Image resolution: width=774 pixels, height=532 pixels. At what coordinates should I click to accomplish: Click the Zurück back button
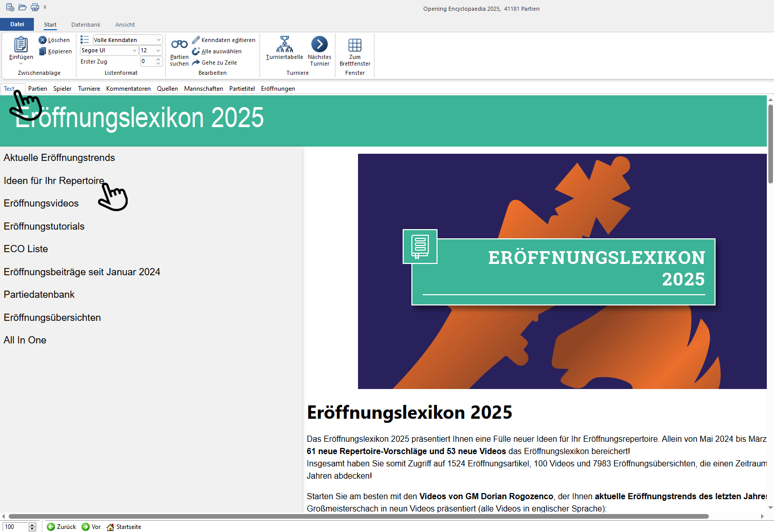62,527
